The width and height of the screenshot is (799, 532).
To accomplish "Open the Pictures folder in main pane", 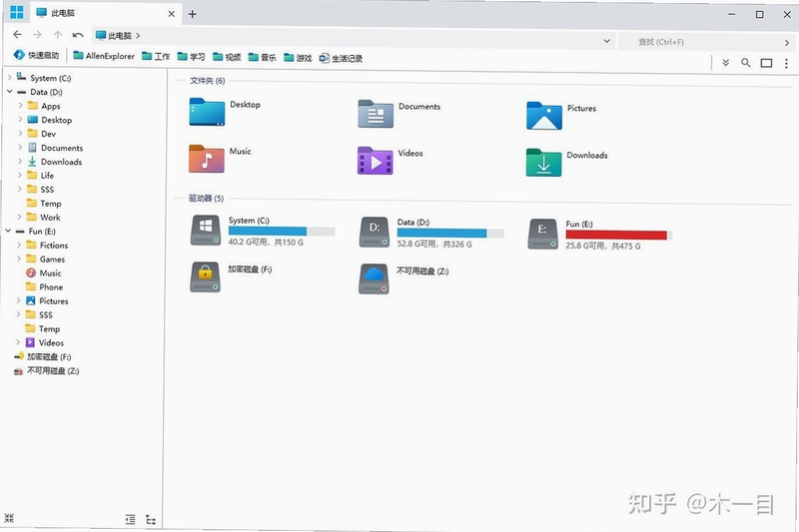I will click(x=544, y=116).
